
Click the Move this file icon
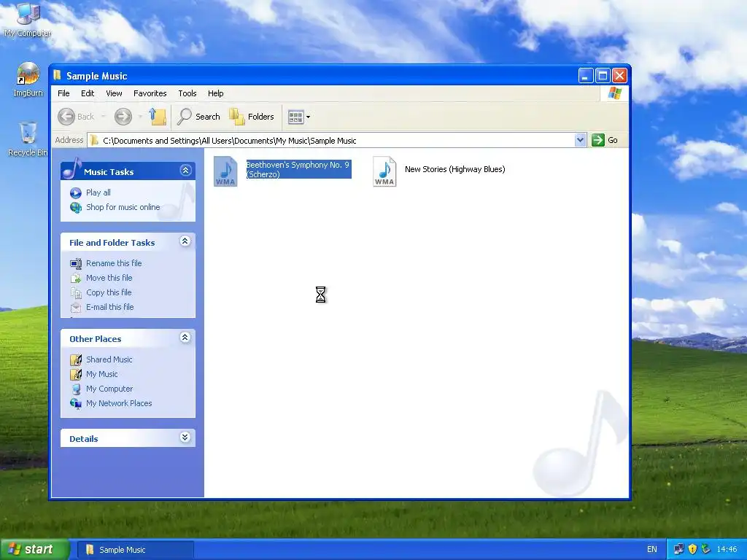click(76, 278)
